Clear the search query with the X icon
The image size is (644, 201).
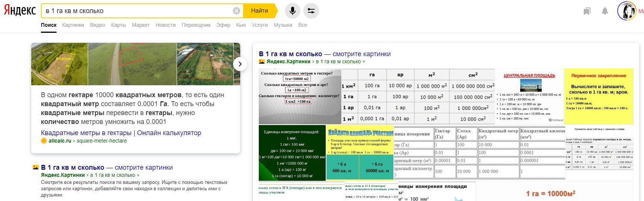(236, 11)
